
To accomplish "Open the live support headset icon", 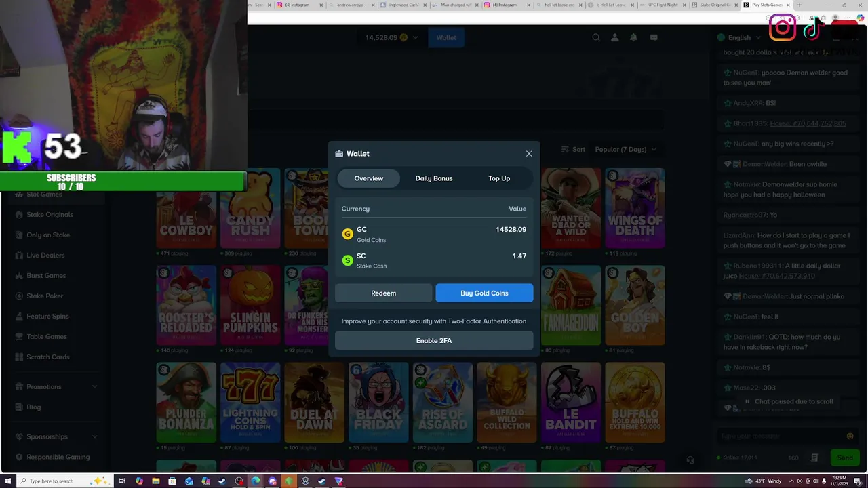I will pyautogui.click(x=690, y=460).
